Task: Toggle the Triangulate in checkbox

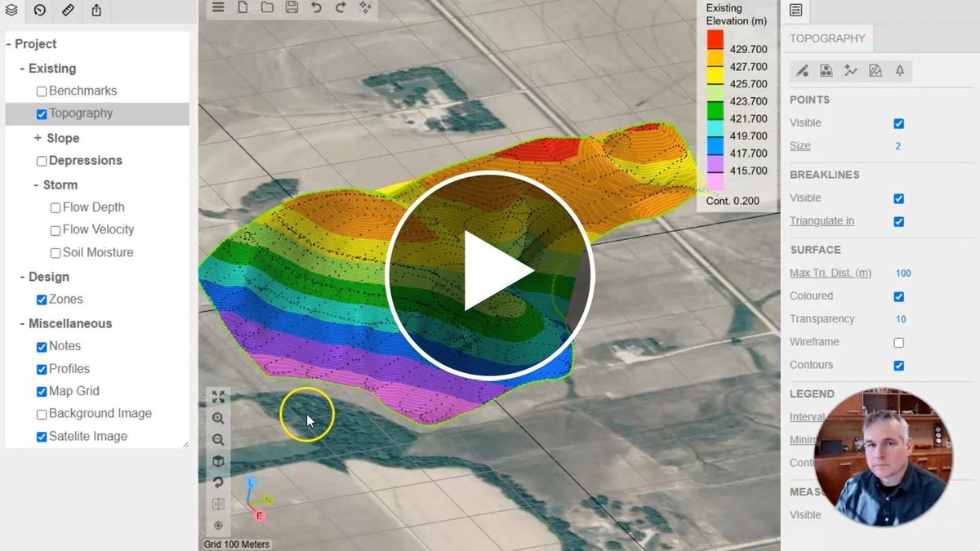Action: [899, 222]
